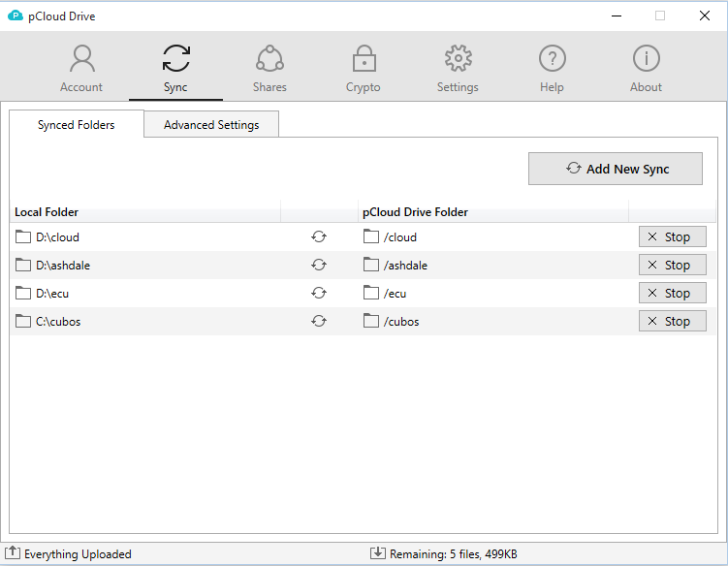Select the D:\cloud local folder text
This screenshot has height=566, width=728.
[57, 237]
